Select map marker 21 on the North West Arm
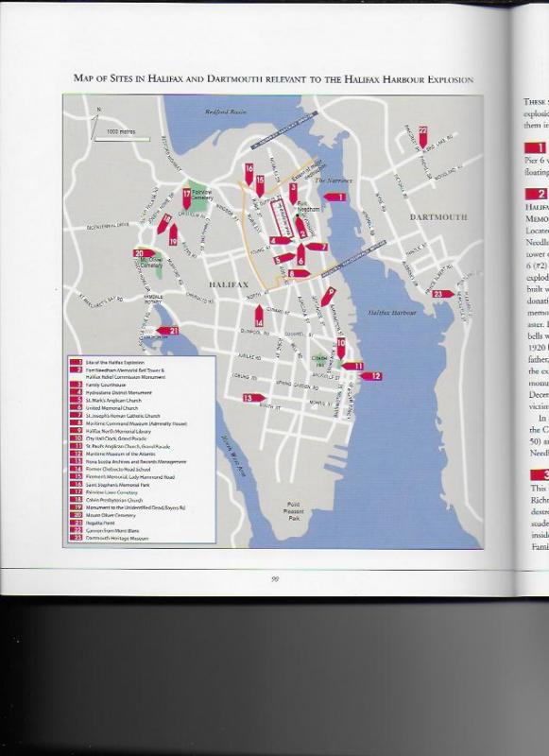The height and width of the screenshot is (756, 549). pos(168,330)
